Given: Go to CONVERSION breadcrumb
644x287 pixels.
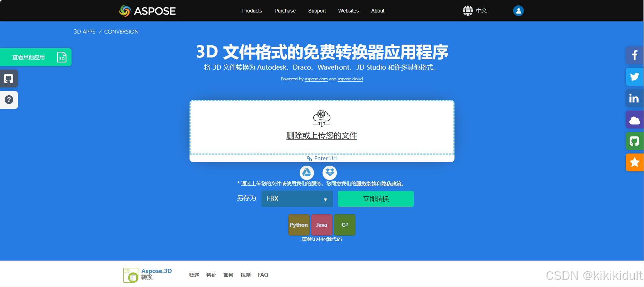Looking at the screenshot, I should (121, 31).
